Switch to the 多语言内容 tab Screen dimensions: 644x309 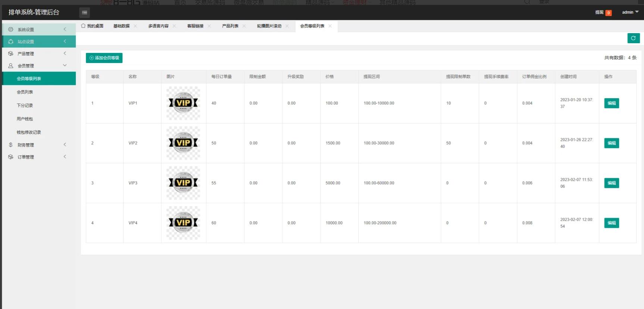coord(158,26)
